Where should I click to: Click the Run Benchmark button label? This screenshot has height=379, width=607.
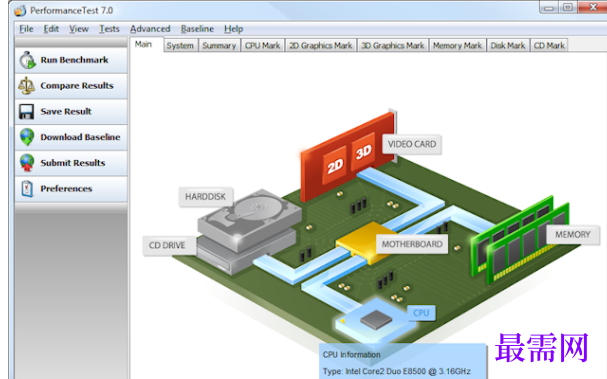(74, 60)
